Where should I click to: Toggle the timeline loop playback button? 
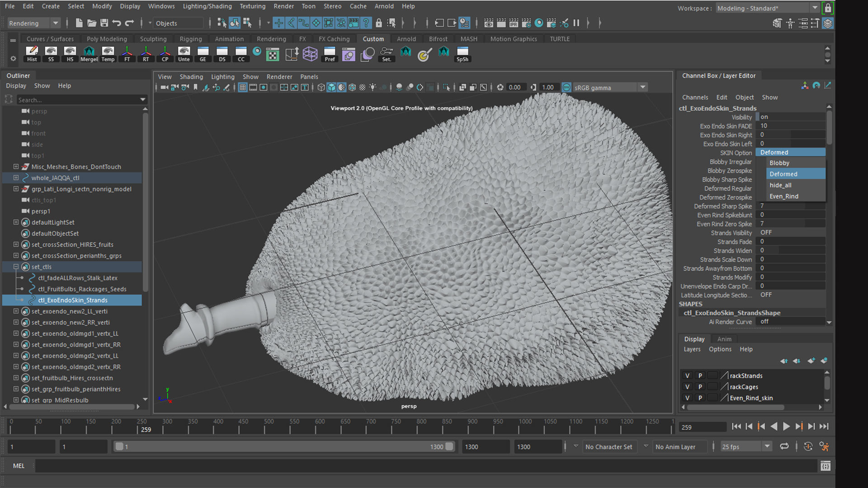(x=784, y=446)
